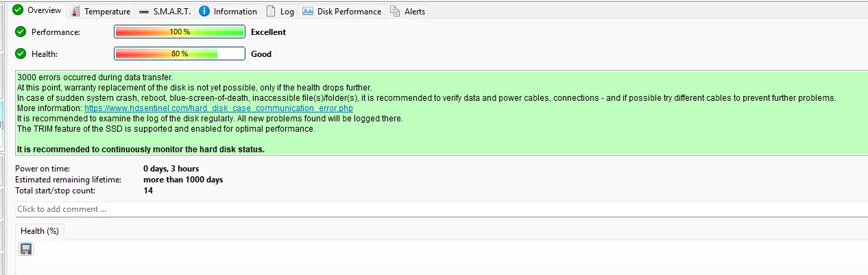
Task: Click the thermometer icon for Temperature
Action: pyautogui.click(x=75, y=12)
